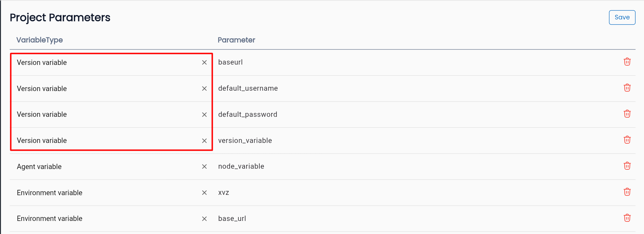The image size is (644, 234).
Task: Remove the version_variable parameter via trash
Action: click(627, 140)
